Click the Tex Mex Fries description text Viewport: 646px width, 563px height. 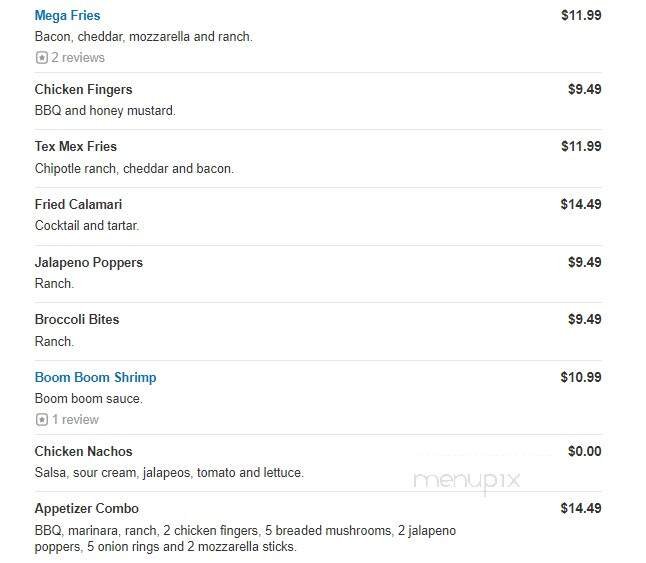click(134, 169)
